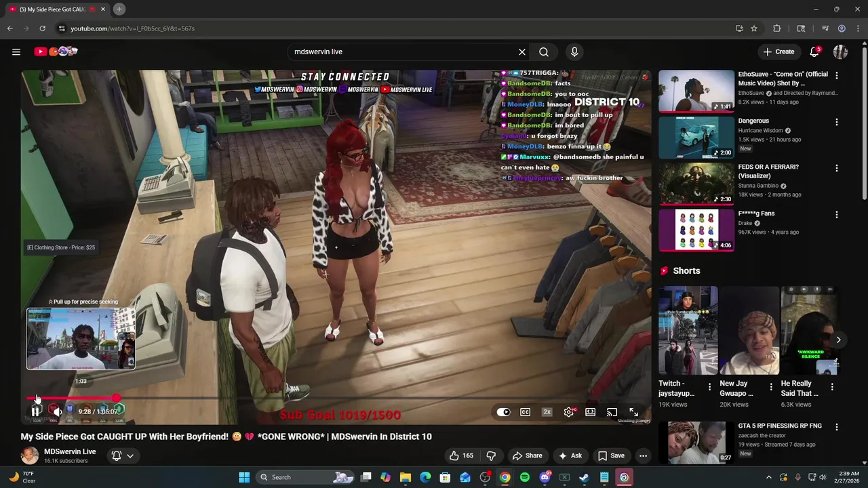This screenshot has height=488, width=868.
Task: Click the seek preview thumbnail
Action: pyautogui.click(x=81, y=339)
